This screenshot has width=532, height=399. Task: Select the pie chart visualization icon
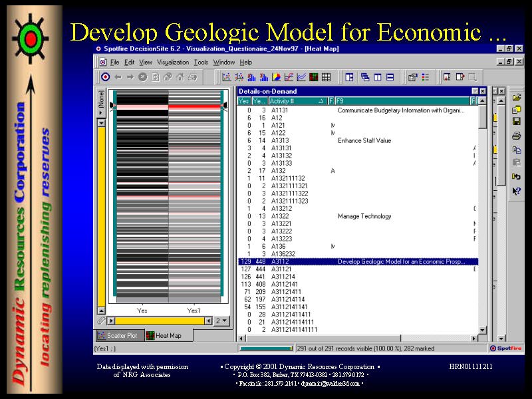tap(276, 77)
